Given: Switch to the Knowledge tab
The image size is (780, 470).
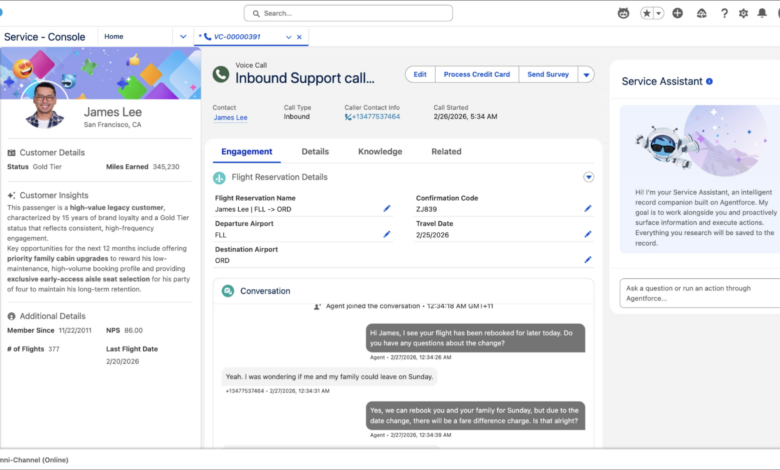Looking at the screenshot, I should coord(380,151).
